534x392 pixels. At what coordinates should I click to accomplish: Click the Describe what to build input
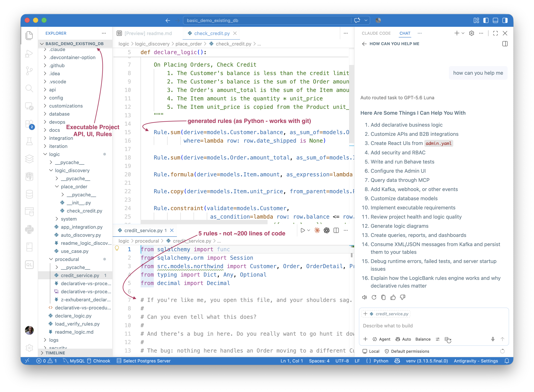click(434, 326)
